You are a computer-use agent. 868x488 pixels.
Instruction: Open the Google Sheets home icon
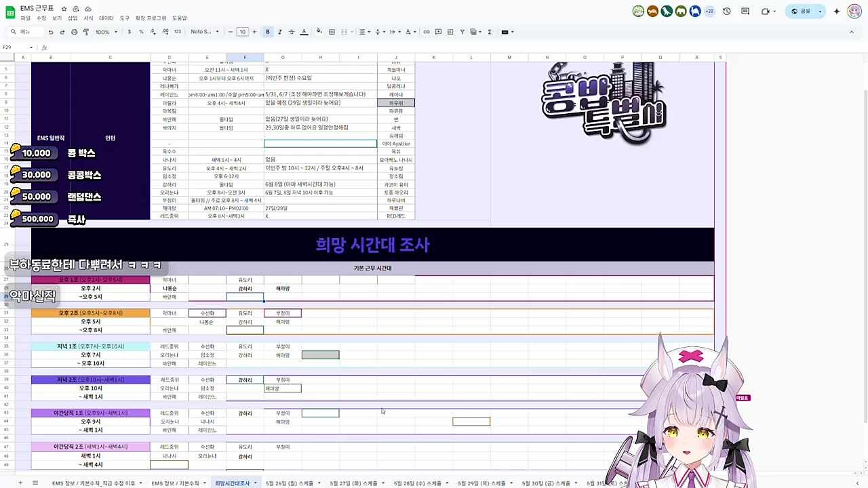coord(10,12)
